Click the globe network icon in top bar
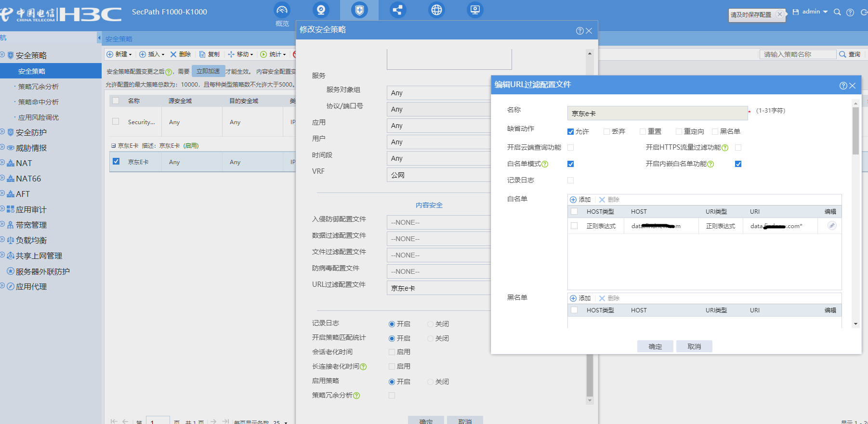Screen dimensions: 868x424 coord(436,10)
